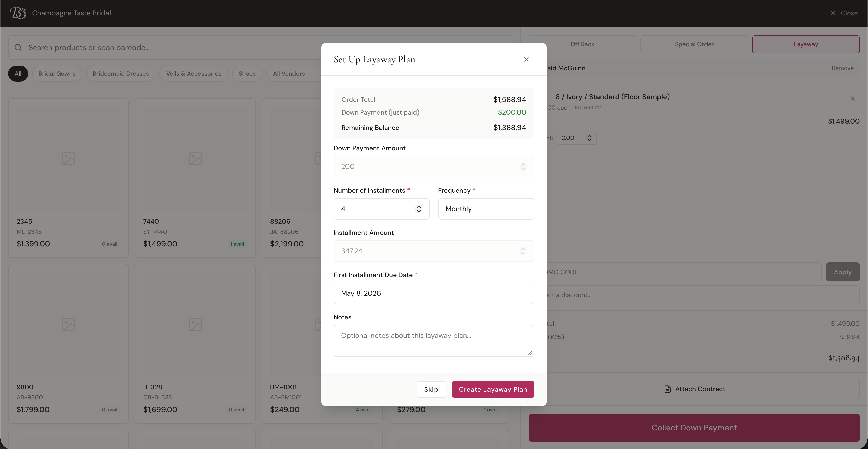Click placeholder image icon on product 7440
This screenshot has width=868, height=449.
[x=195, y=159]
